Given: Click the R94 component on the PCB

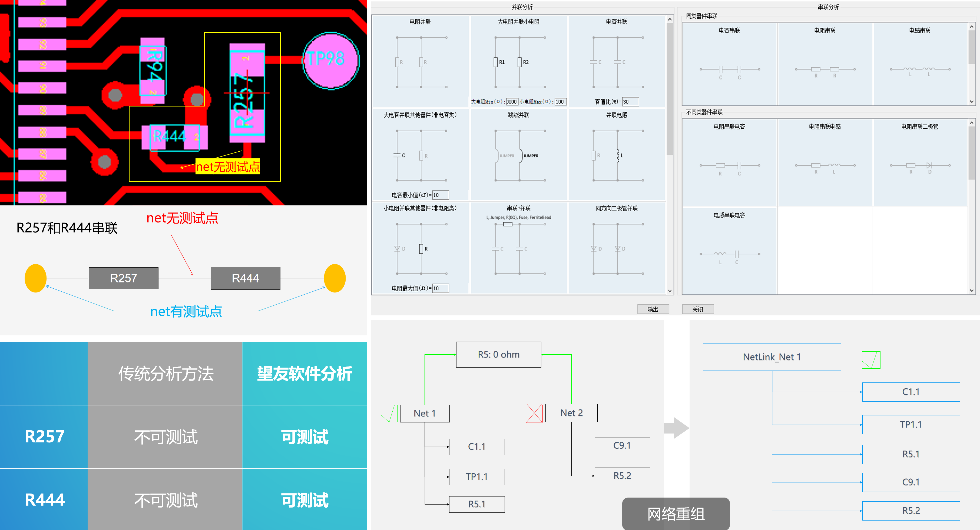Looking at the screenshot, I should (153, 70).
